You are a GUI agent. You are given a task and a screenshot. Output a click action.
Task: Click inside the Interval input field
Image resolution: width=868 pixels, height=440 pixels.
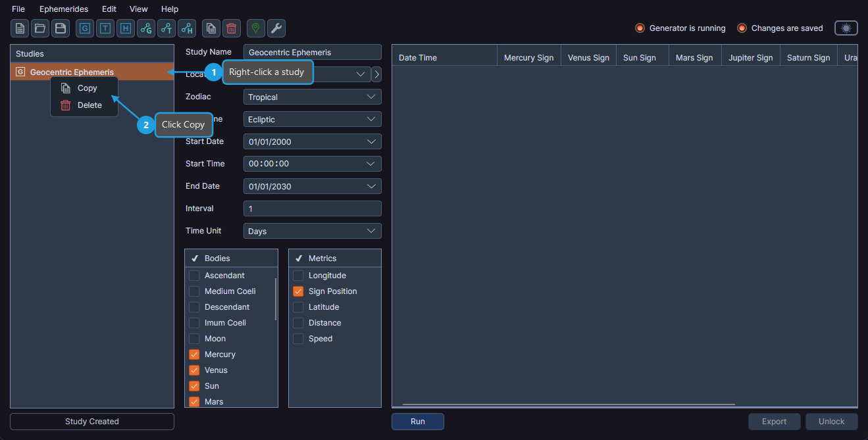point(312,208)
